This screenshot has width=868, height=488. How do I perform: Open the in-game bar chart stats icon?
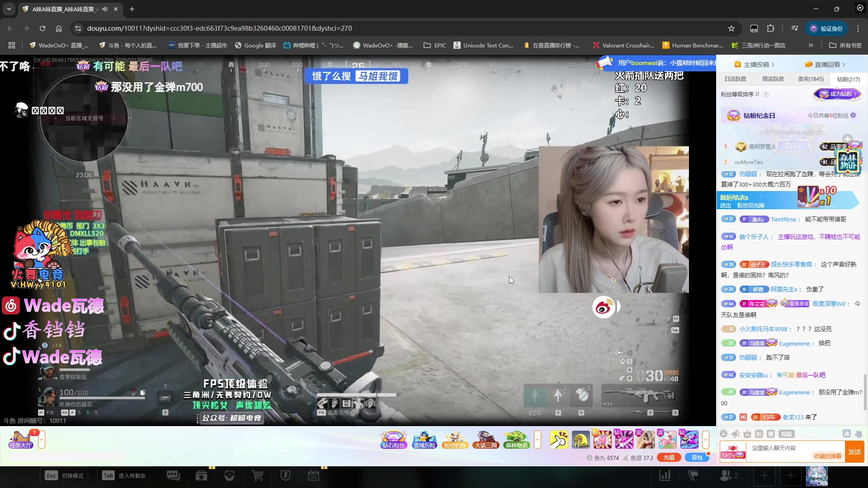click(665, 475)
